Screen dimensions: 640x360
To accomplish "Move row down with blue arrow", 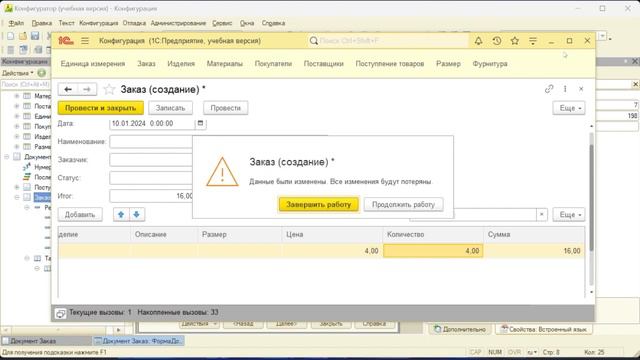I will coord(137,215).
